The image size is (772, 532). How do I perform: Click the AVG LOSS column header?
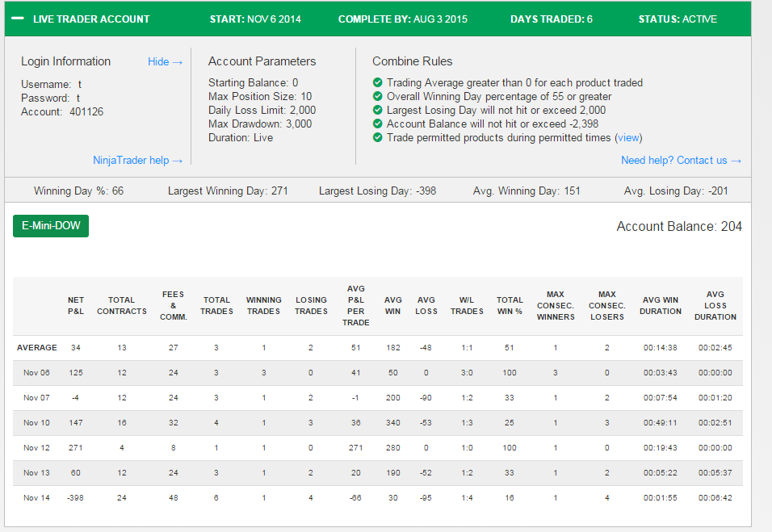coord(426,306)
